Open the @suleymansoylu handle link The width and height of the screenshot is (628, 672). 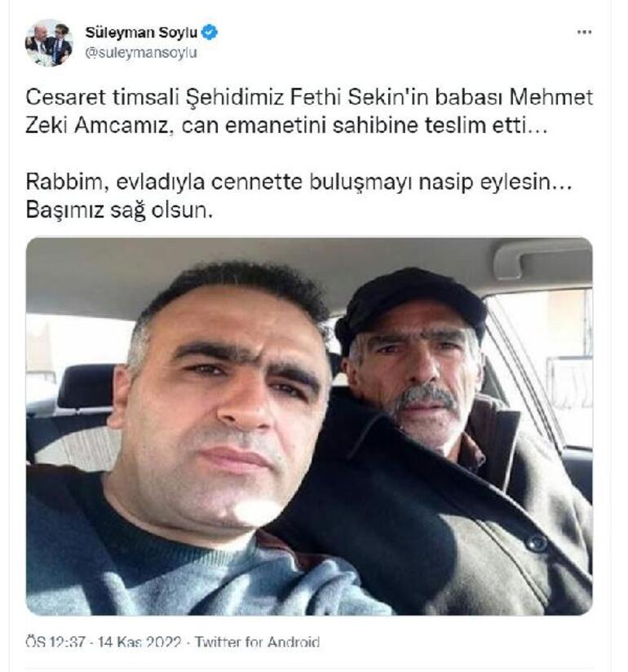[x=141, y=53]
